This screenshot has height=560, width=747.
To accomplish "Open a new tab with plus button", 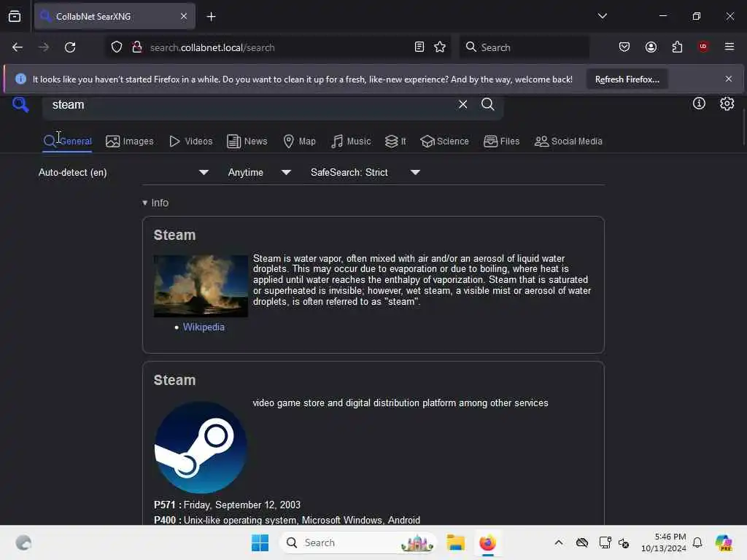I will click(x=211, y=17).
